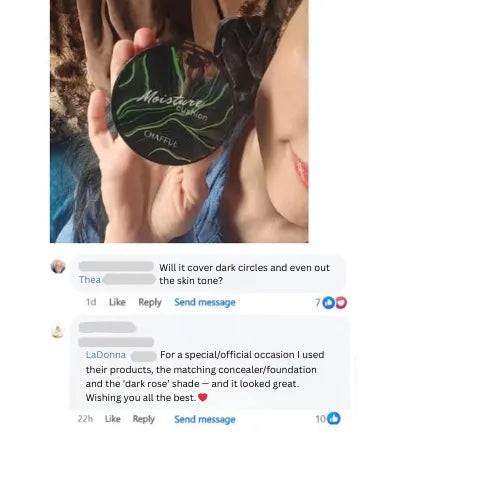The width and height of the screenshot is (500, 500).
Task: Click the red heart reaction on Thea's comment
Action: pyautogui.click(x=341, y=302)
